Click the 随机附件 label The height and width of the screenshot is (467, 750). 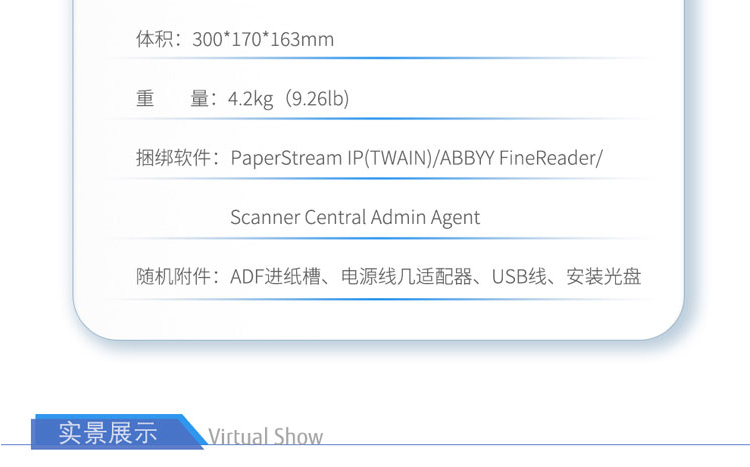tap(173, 277)
